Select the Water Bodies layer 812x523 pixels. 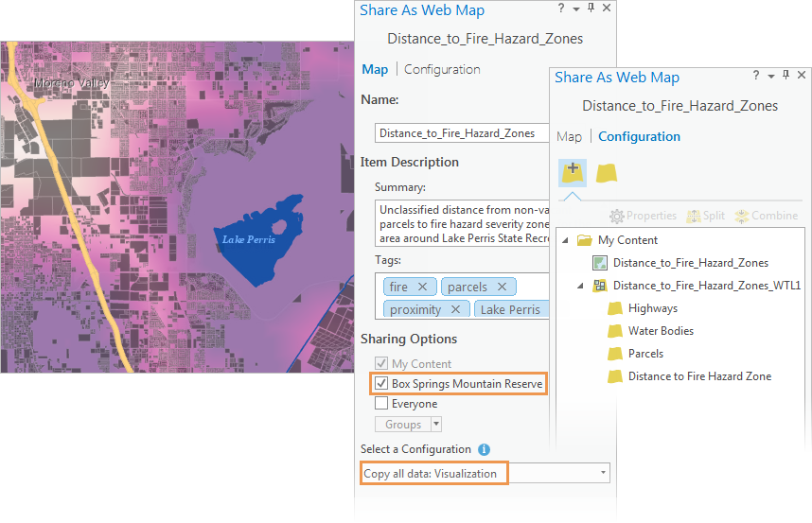click(661, 331)
